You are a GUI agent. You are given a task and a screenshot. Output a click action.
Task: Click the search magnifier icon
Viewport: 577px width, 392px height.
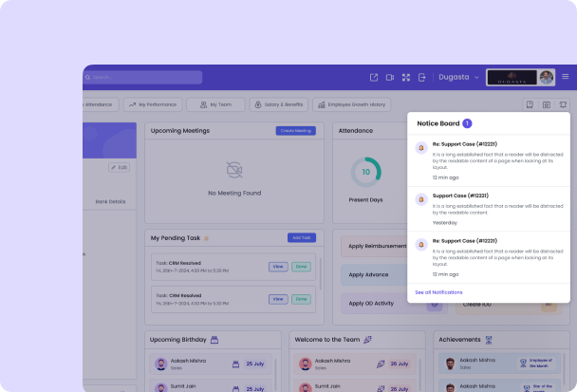pyautogui.click(x=87, y=77)
